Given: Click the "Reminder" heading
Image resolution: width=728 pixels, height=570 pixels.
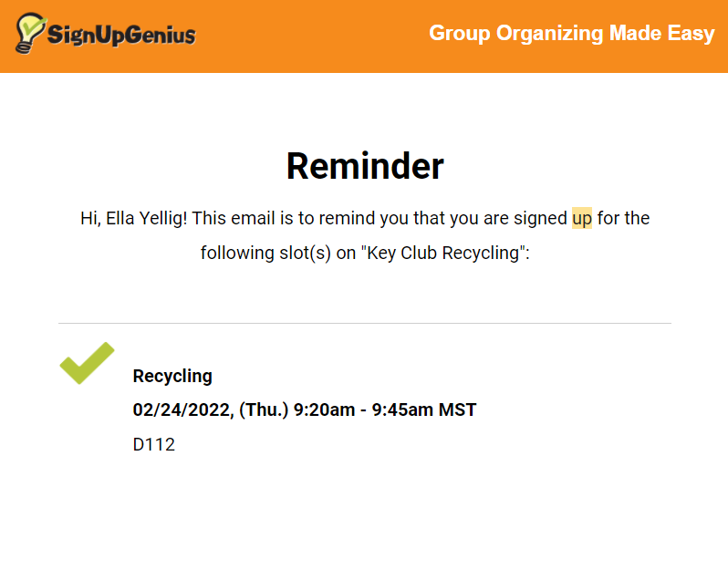Looking at the screenshot, I should [365, 167].
